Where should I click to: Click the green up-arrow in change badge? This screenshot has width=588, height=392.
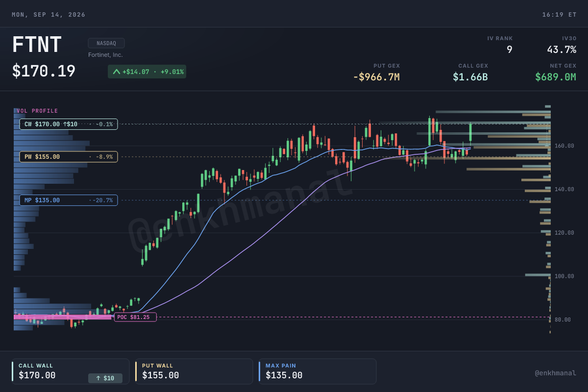[116, 72]
